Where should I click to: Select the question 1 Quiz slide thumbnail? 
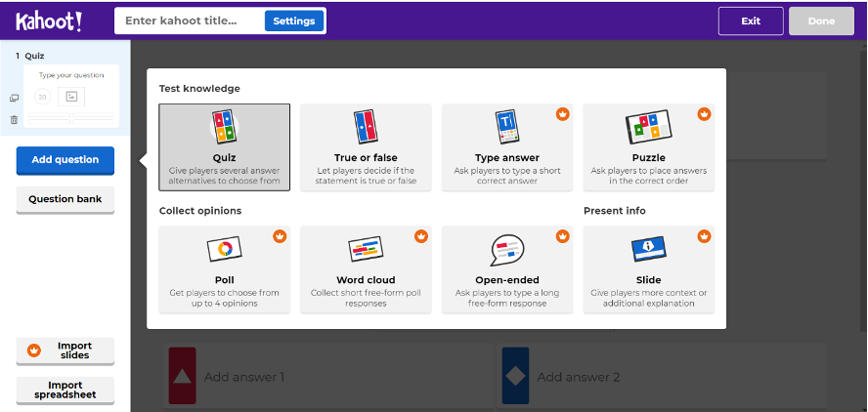[x=70, y=96]
